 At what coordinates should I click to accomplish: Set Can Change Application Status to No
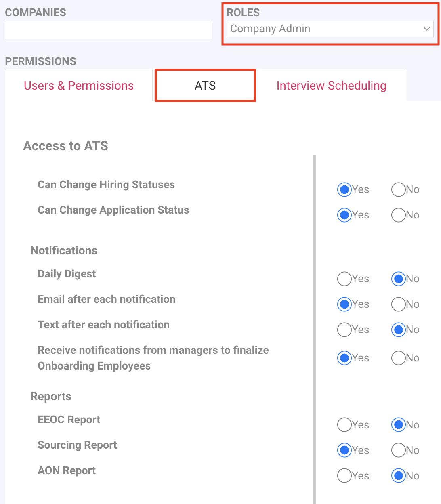pyautogui.click(x=398, y=215)
